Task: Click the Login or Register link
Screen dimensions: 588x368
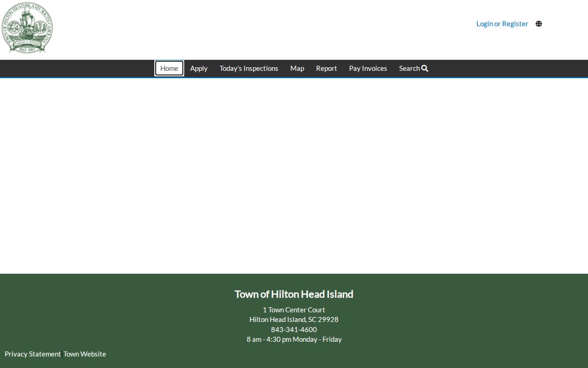Action: pyautogui.click(x=502, y=24)
